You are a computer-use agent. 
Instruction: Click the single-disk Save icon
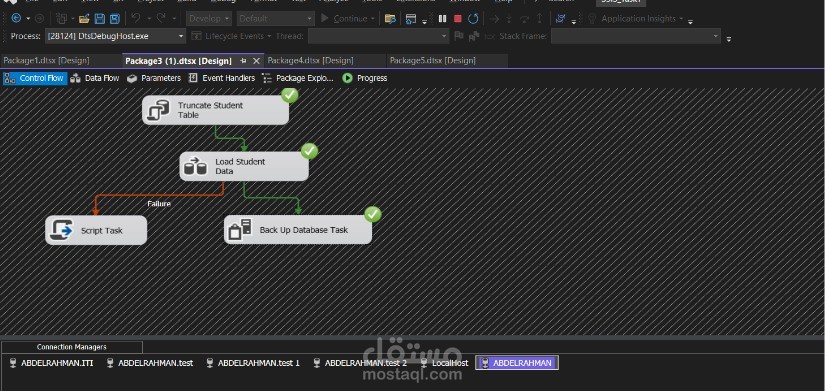pos(99,19)
